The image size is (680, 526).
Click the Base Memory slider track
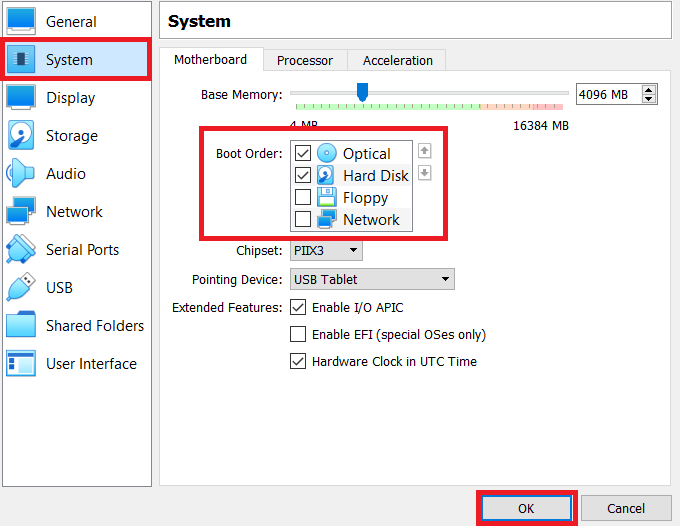(429, 93)
